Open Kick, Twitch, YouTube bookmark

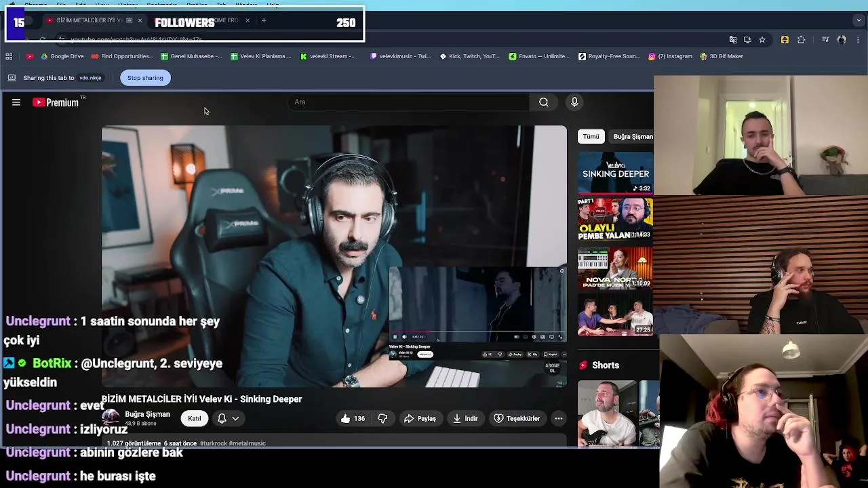[470, 56]
